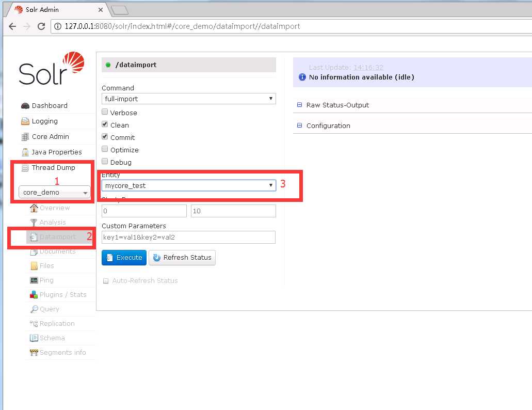This screenshot has height=410, width=532.
Task: Click the browser back arrow
Action: [12, 26]
